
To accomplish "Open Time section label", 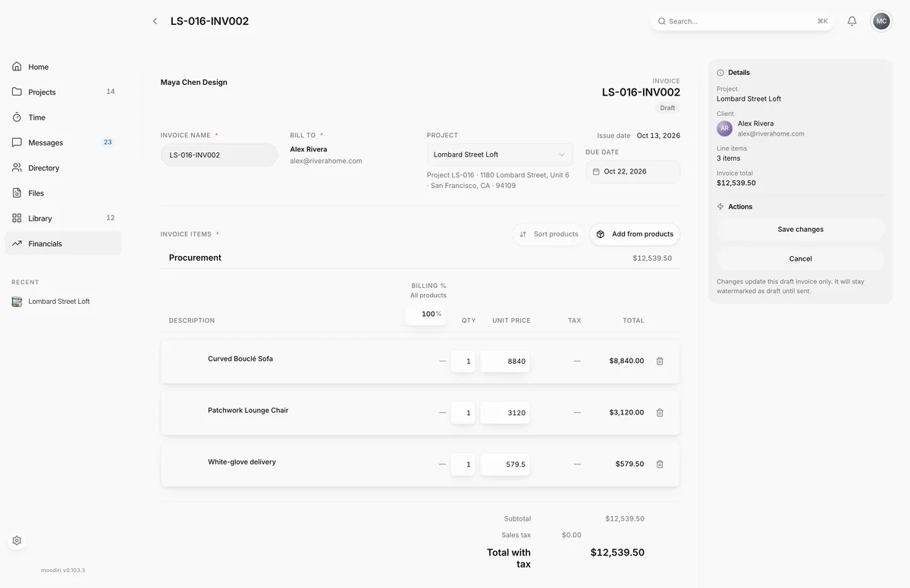I will coord(37,117).
